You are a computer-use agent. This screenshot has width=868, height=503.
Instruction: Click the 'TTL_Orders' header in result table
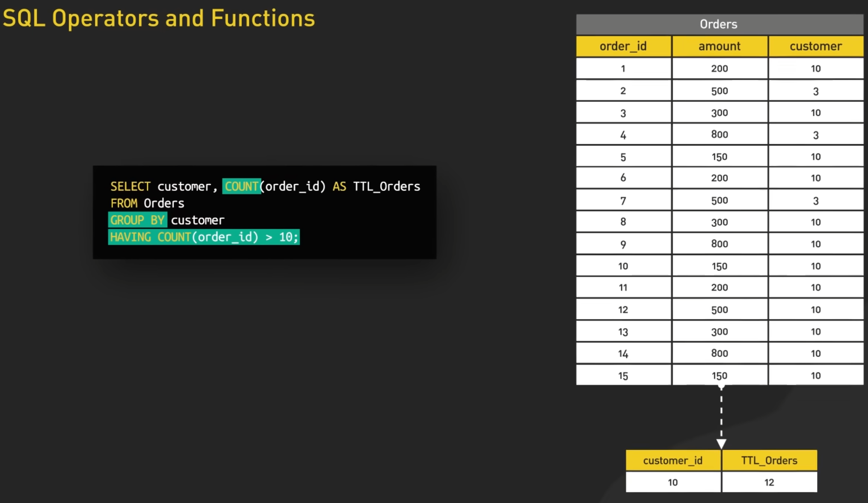769,460
